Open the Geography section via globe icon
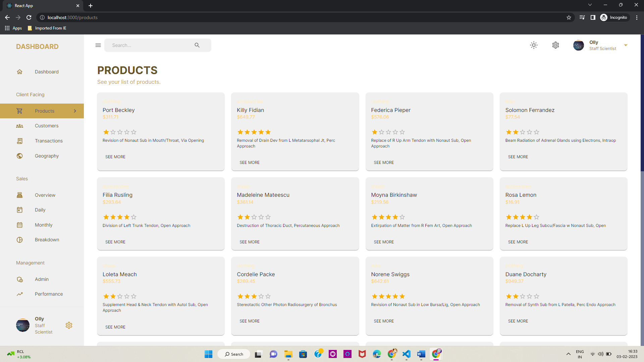This screenshot has width=644, height=362. click(x=20, y=156)
